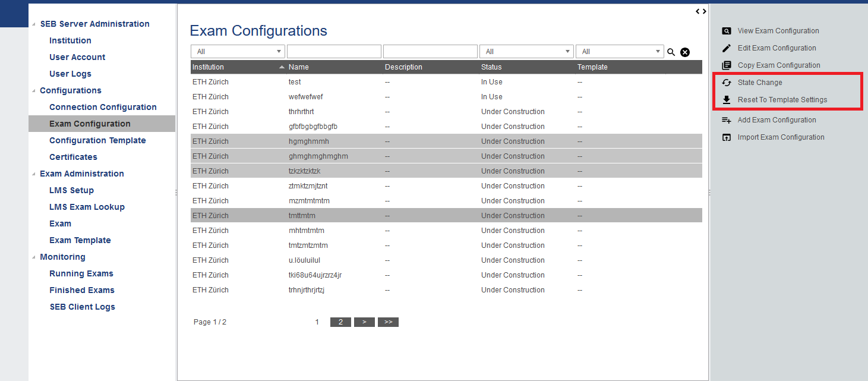This screenshot has height=381, width=868.
Task: Click the search magnifier filter icon
Action: point(671,52)
